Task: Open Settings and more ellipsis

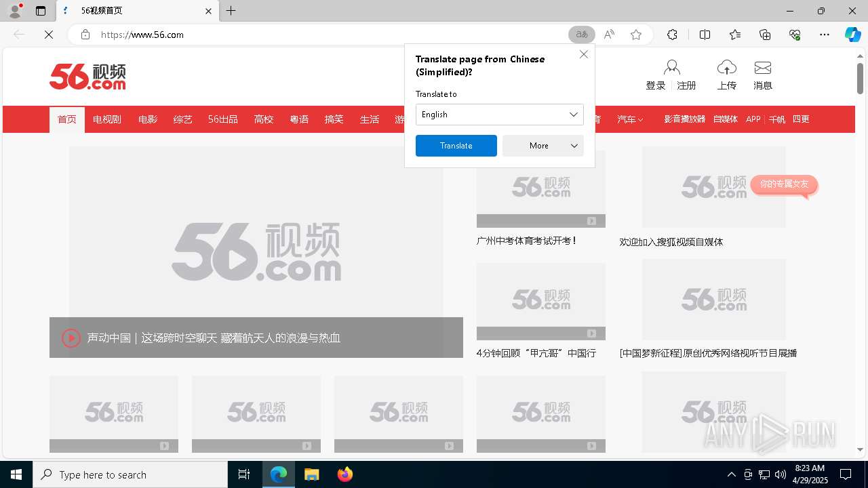Action: click(x=825, y=35)
